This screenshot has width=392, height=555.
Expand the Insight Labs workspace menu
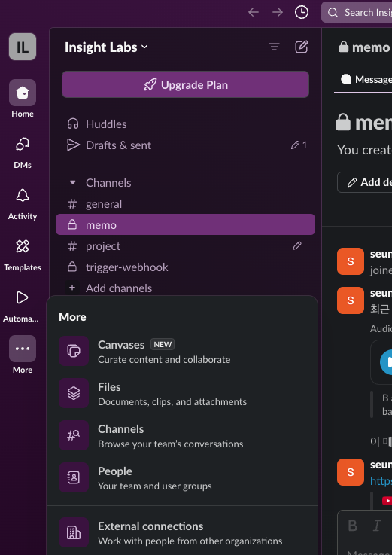tap(106, 47)
